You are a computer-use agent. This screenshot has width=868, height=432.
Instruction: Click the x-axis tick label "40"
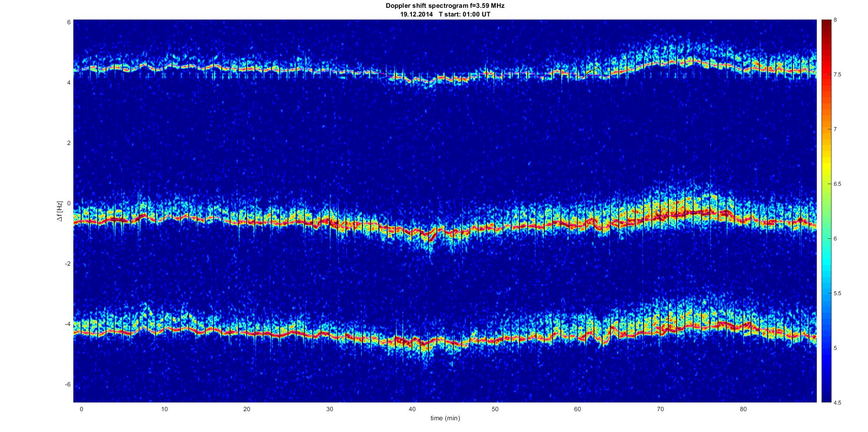[x=412, y=409]
